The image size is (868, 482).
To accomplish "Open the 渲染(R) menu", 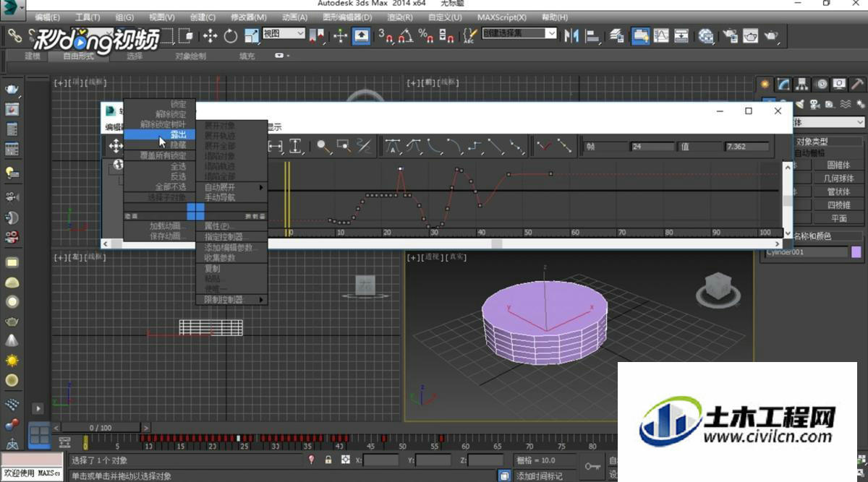I will [x=400, y=17].
